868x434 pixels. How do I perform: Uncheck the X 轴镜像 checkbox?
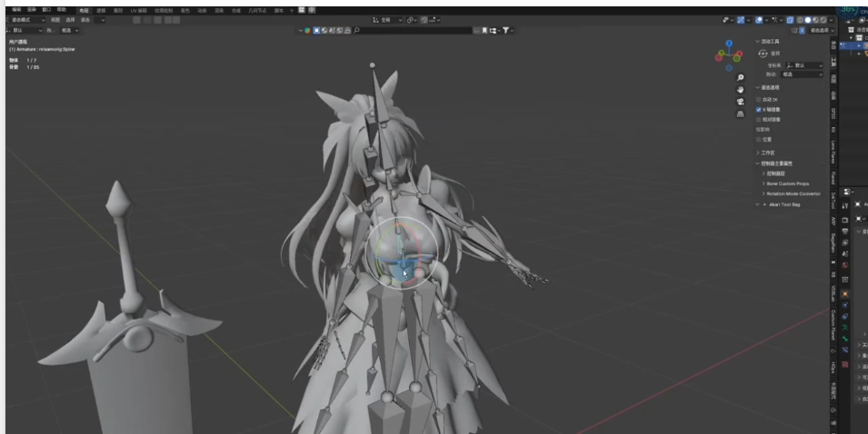coord(758,110)
